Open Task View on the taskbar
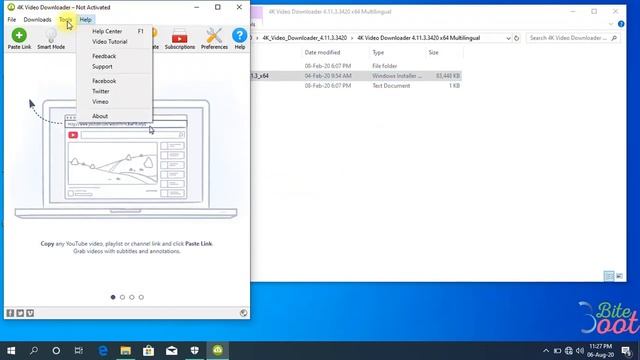Screen dimensions: 640x360 click(79, 351)
